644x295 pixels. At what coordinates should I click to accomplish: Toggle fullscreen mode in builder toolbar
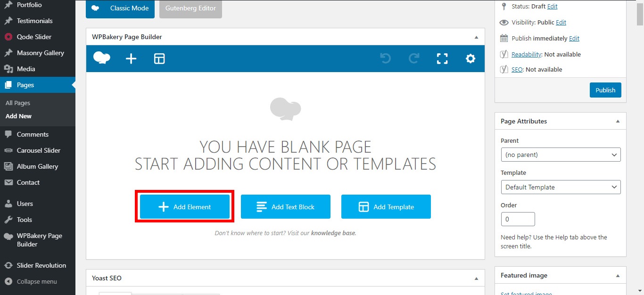tap(442, 58)
